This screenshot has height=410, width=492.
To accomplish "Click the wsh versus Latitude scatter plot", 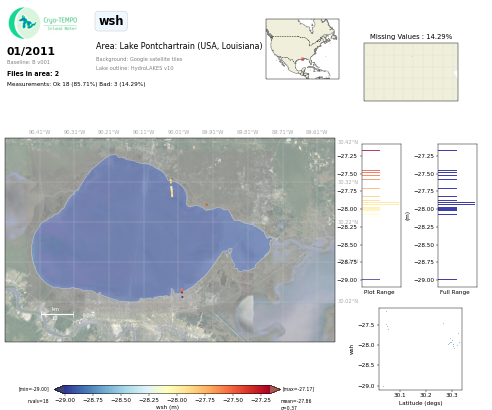I will tap(420, 349).
